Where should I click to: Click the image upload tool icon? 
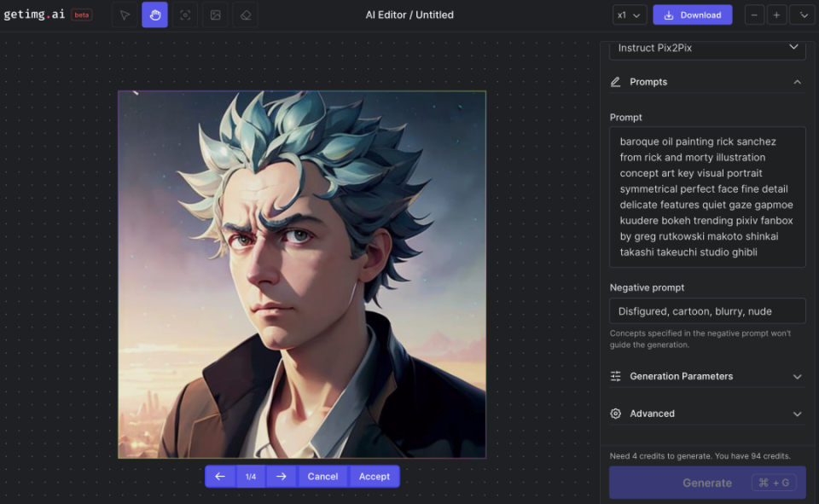pyautogui.click(x=215, y=15)
